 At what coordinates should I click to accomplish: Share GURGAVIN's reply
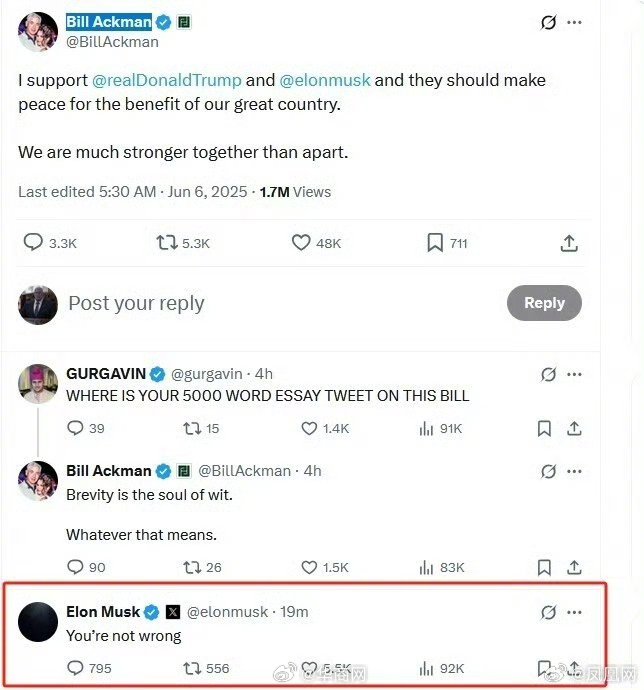click(x=574, y=428)
